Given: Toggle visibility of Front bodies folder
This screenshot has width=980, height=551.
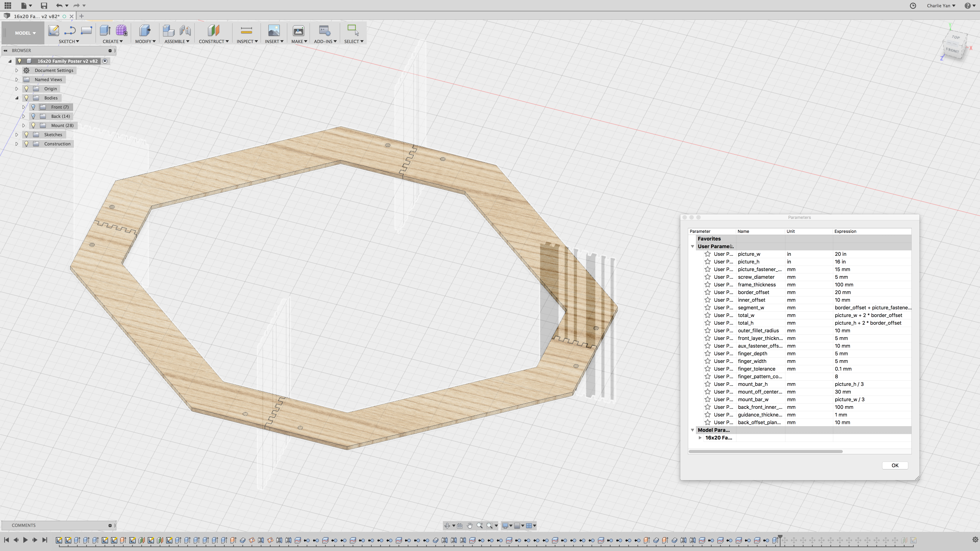Looking at the screenshot, I should (33, 107).
